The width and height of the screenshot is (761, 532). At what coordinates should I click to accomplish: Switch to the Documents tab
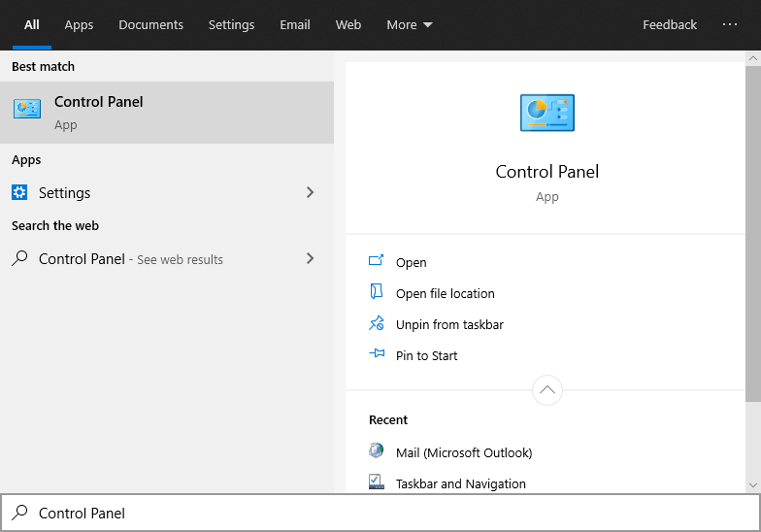151,25
